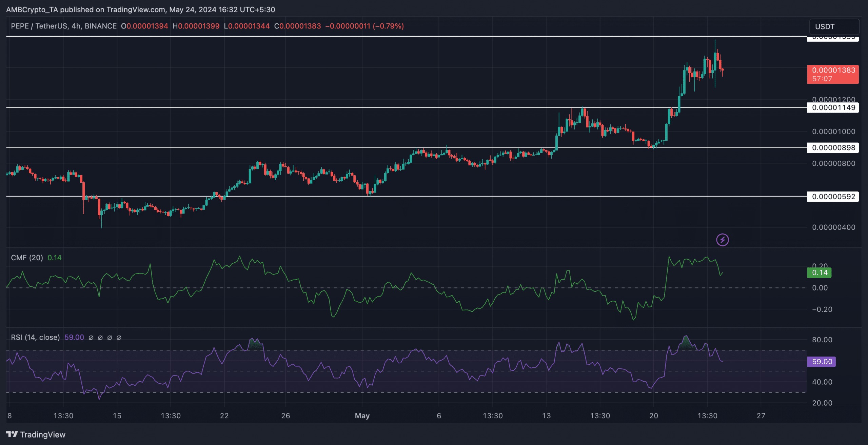
Task: Click the TradingView logo at bottom left
Action: [36, 434]
